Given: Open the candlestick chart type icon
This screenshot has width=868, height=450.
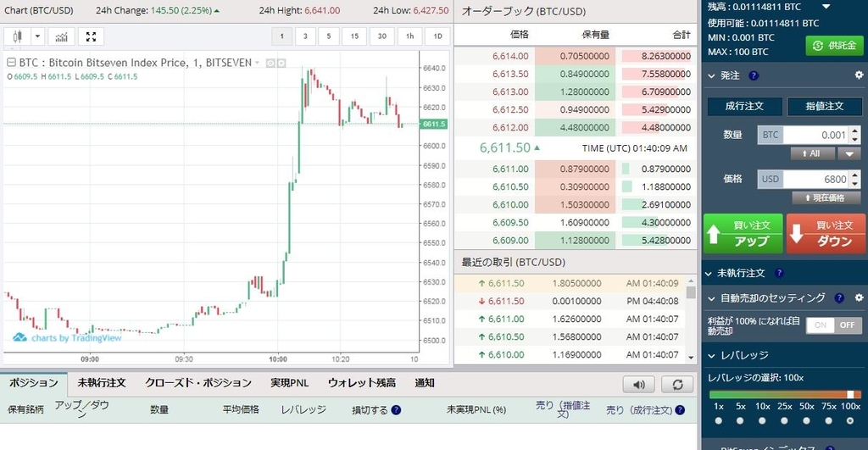Looking at the screenshot, I should 18,36.
